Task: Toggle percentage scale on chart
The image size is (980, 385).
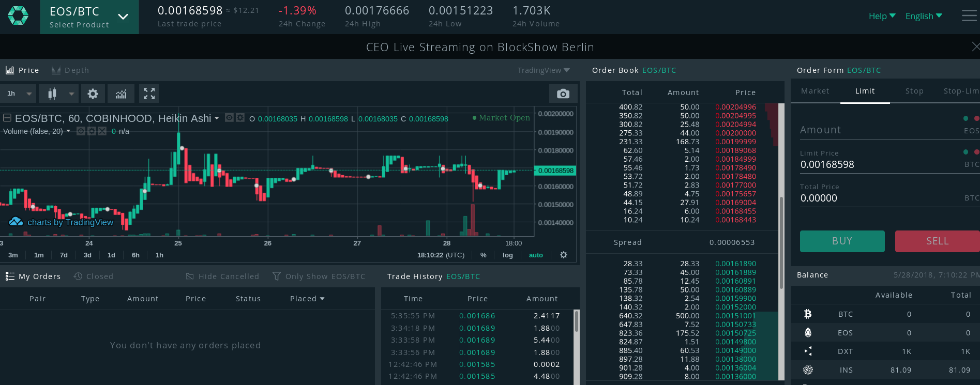Action: click(484, 255)
